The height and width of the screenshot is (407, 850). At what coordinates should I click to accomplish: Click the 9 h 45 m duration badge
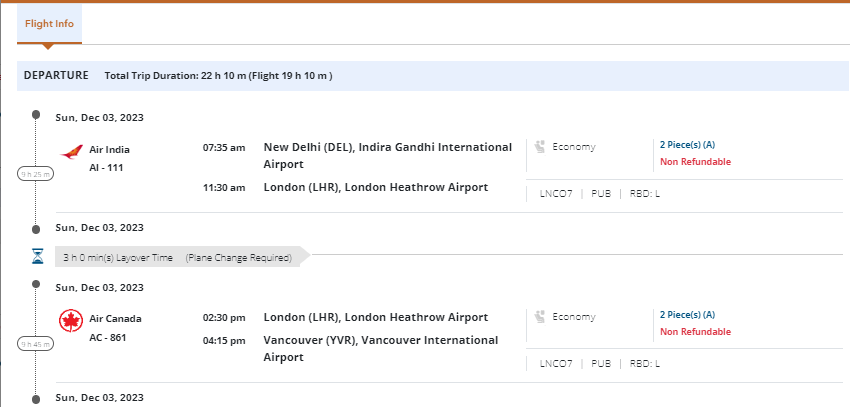(36, 344)
